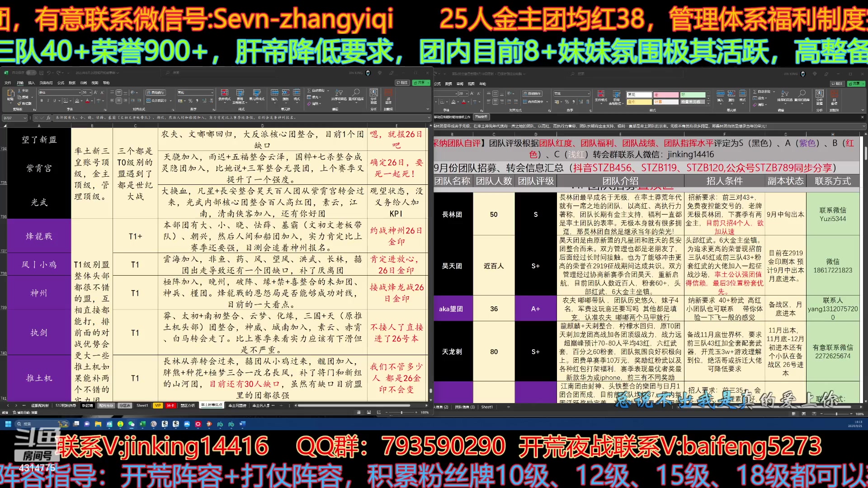Click insert function fx icon in left Excel

48,118
